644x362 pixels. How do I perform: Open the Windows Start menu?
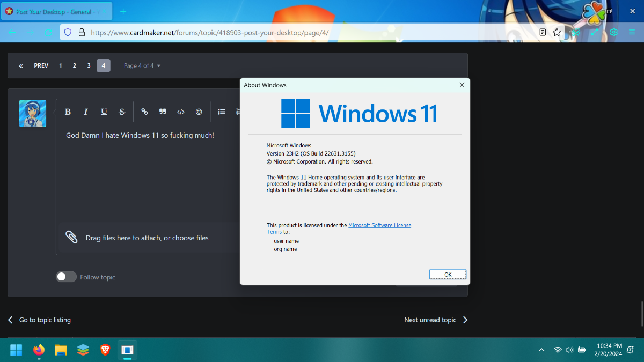tap(16, 350)
